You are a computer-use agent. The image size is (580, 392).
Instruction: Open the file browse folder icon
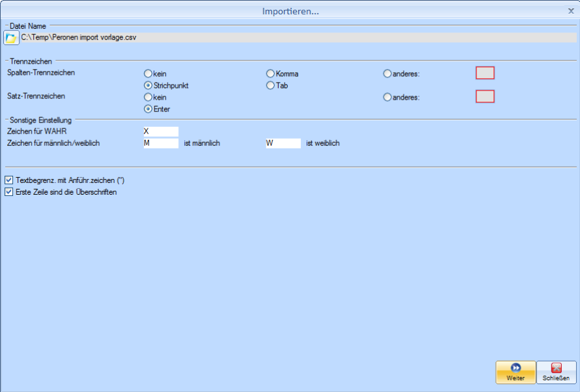tap(11, 38)
